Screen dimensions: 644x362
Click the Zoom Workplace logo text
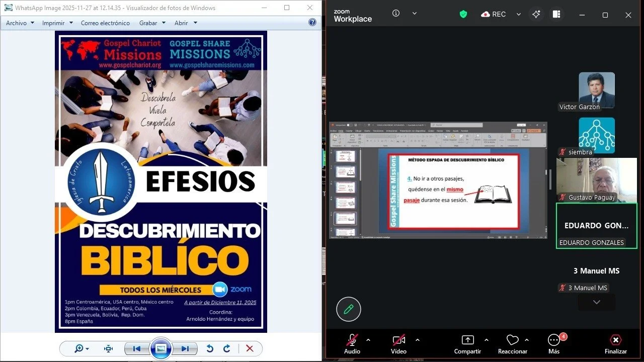point(353,16)
